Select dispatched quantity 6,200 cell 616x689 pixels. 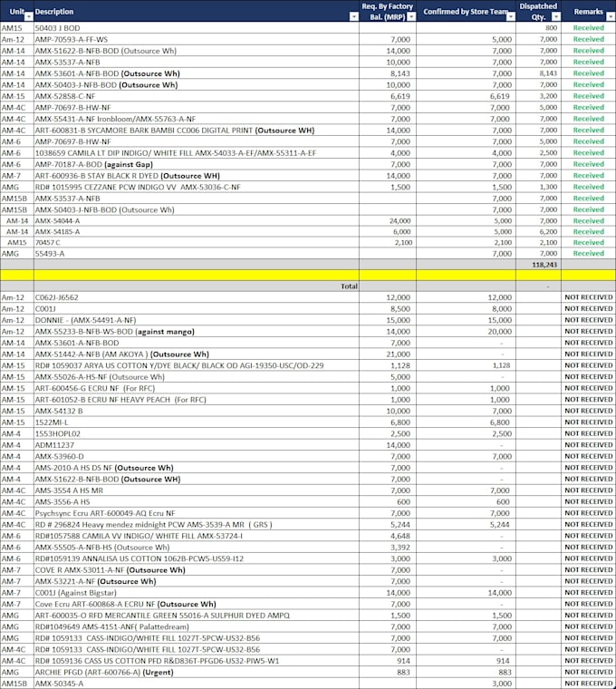[x=539, y=231]
